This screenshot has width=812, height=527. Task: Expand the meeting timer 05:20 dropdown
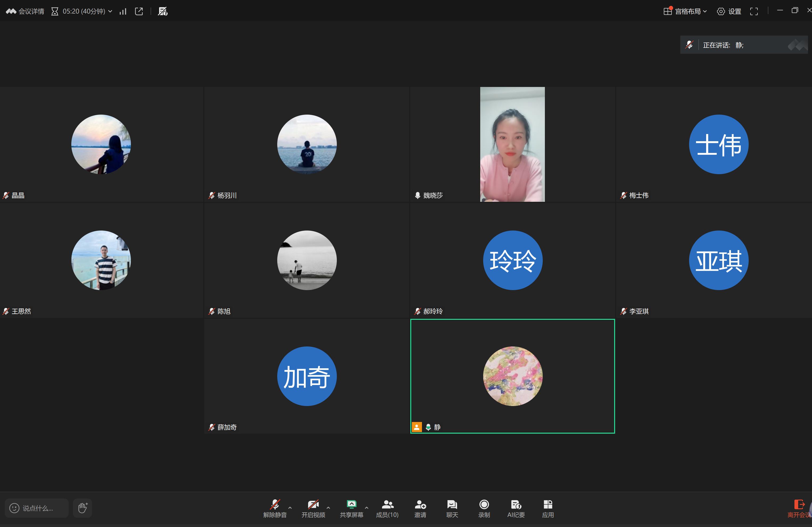click(x=110, y=12)
